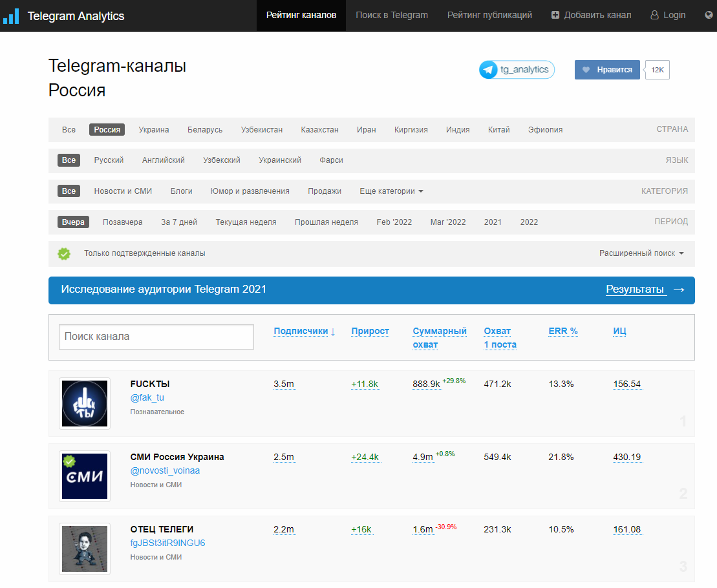Filter by language Украинский

coord(280,160)
